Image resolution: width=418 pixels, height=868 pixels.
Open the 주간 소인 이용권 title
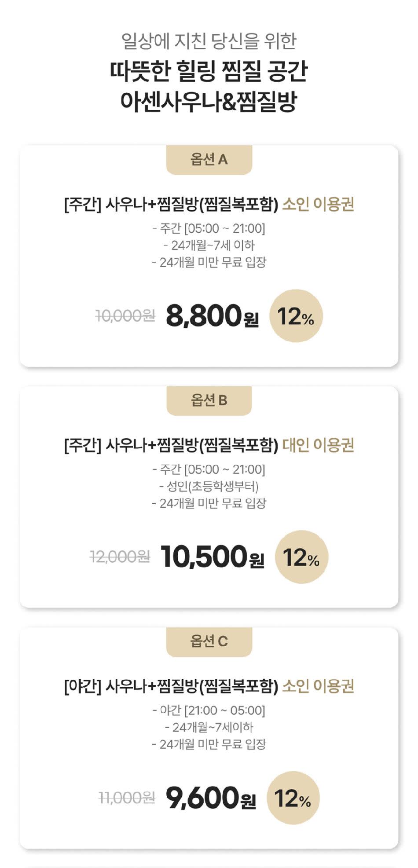point(209,205)
